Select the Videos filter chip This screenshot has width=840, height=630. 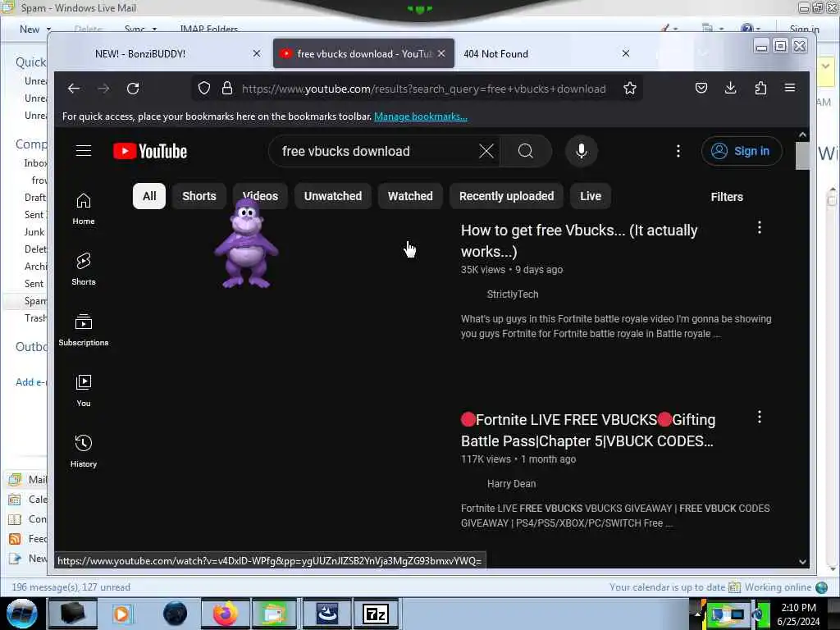tap(260, 196)
